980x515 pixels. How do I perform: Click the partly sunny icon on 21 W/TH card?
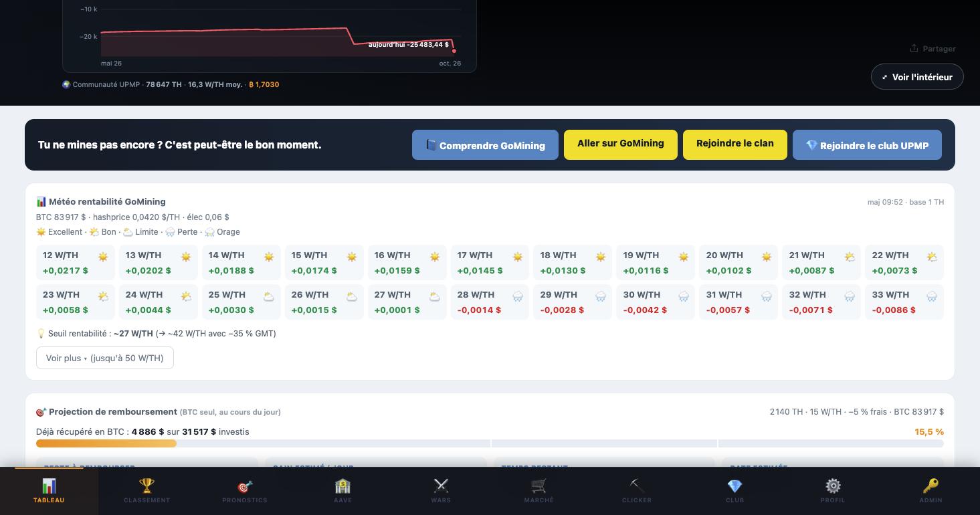(850, 257)
